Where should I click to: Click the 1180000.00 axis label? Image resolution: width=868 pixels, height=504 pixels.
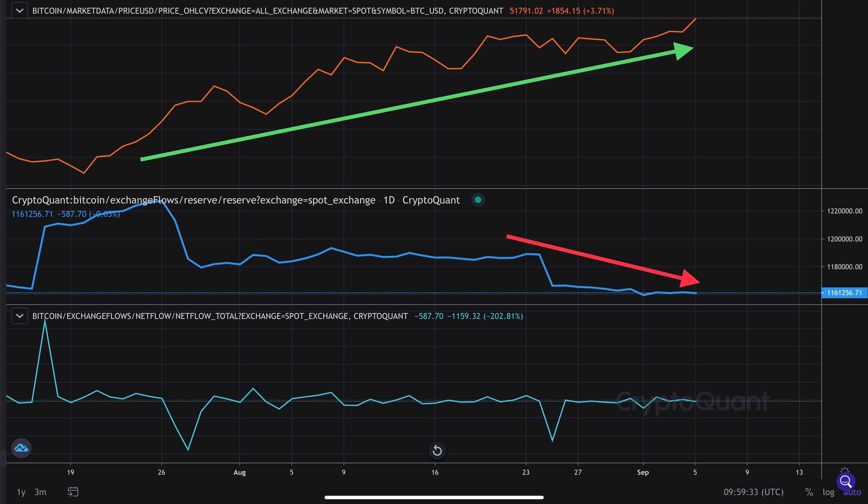pyautogui.click(x=845, y=266)
